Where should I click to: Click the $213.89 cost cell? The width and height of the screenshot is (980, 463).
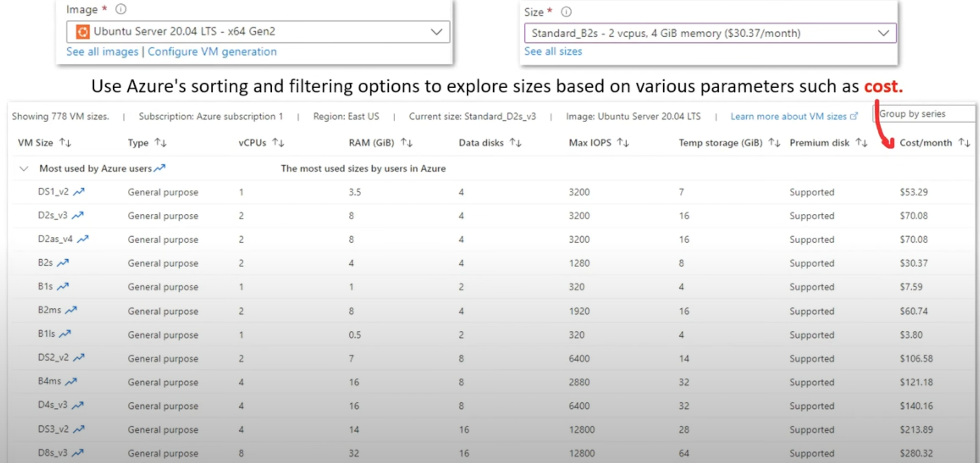pos(916,429)
